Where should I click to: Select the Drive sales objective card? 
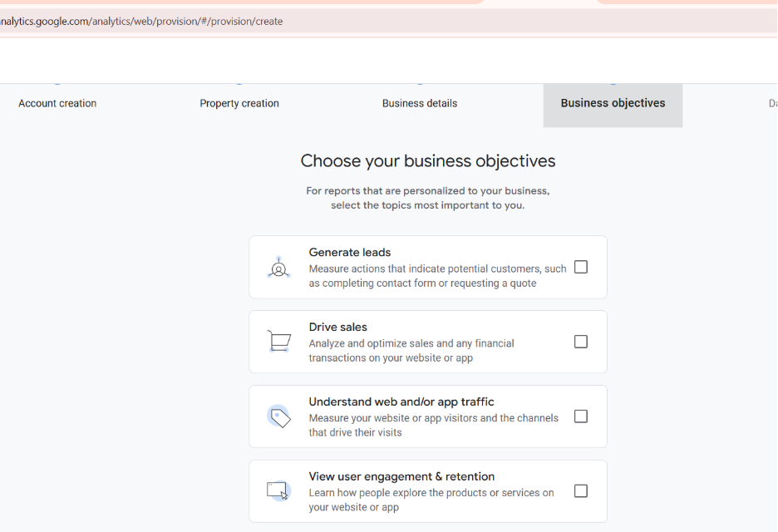[x=427, y=341]
